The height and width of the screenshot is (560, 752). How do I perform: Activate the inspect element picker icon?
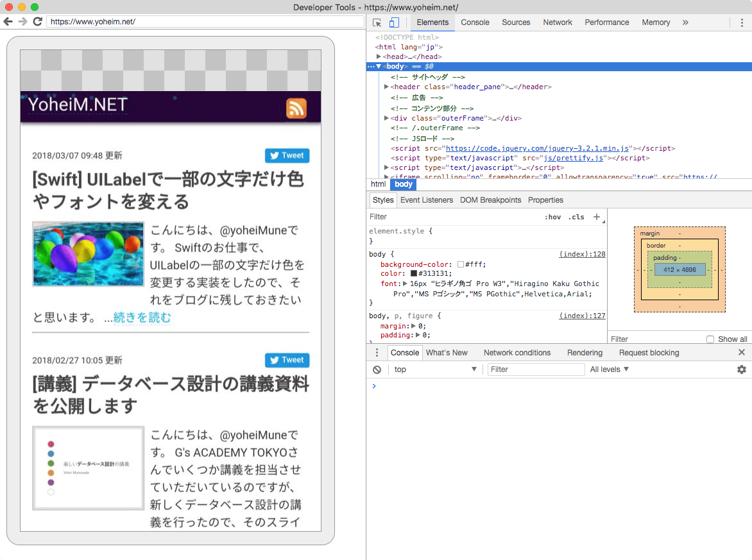tap(377, 22)
